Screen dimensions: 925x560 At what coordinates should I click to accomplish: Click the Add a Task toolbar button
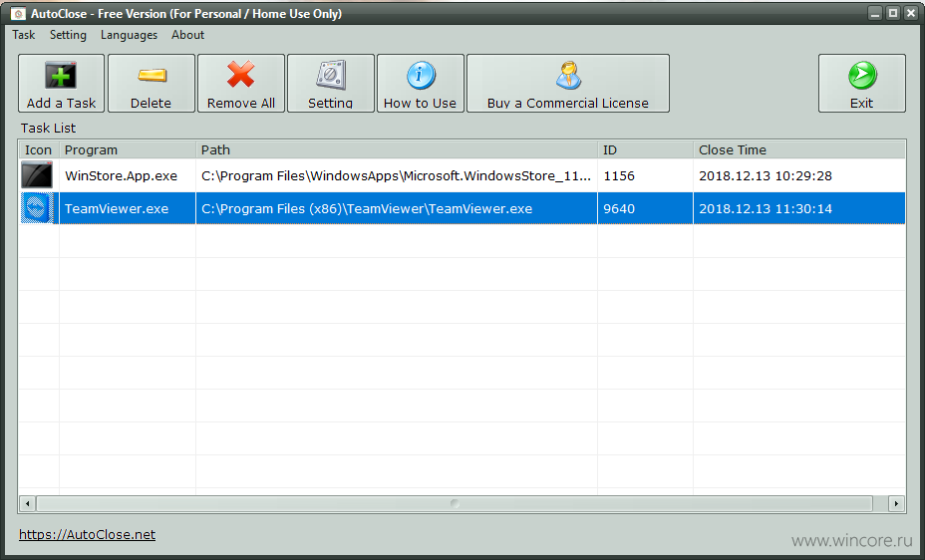(x=62, y=83)
